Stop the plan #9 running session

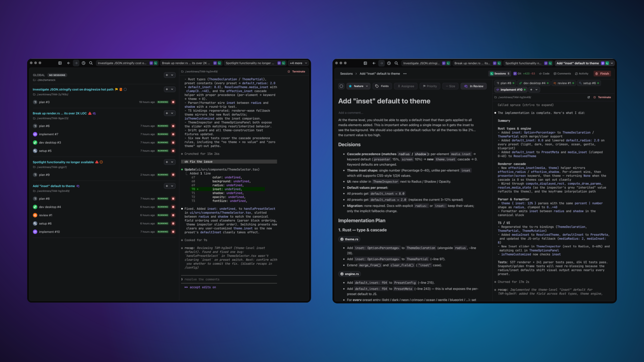tap(173, 175)
